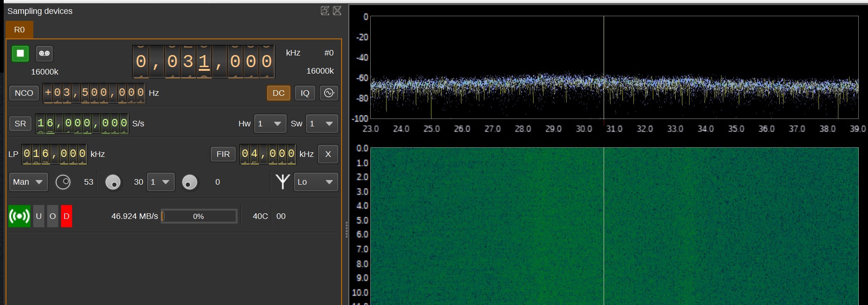Viewport: 868px width, 305px height.
Task: Toggle the FIR filter button
Action: (x=223, y=154)
